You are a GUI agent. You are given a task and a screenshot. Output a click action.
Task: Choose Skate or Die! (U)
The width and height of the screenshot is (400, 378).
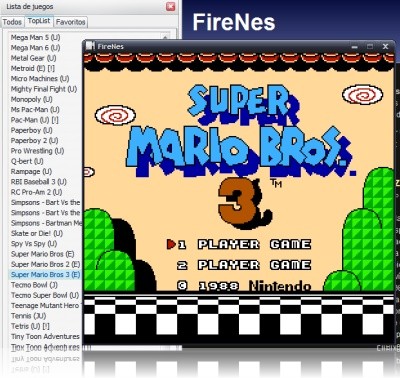[x=37, y=233]
